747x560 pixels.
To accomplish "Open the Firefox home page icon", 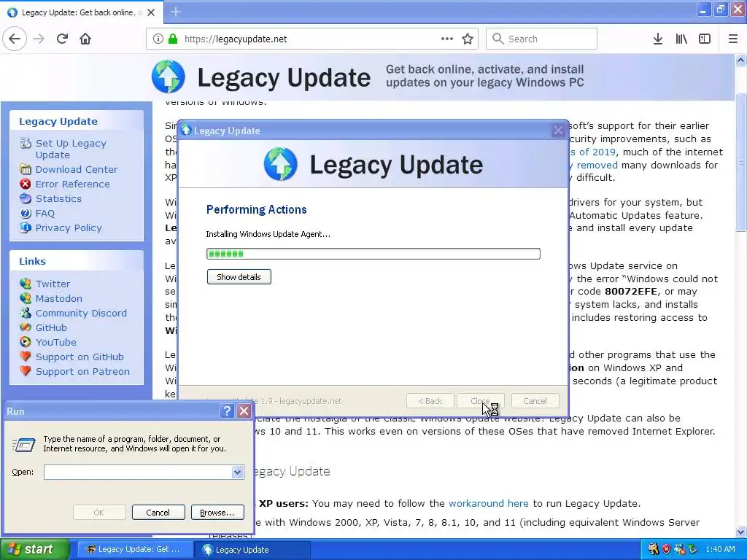I will click(x=85, y=39).
